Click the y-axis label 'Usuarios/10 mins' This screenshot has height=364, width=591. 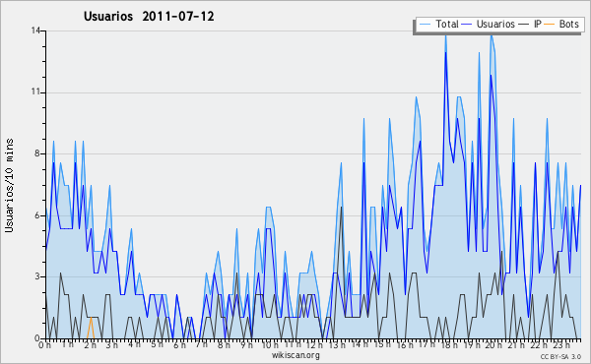tap(9, 186)
